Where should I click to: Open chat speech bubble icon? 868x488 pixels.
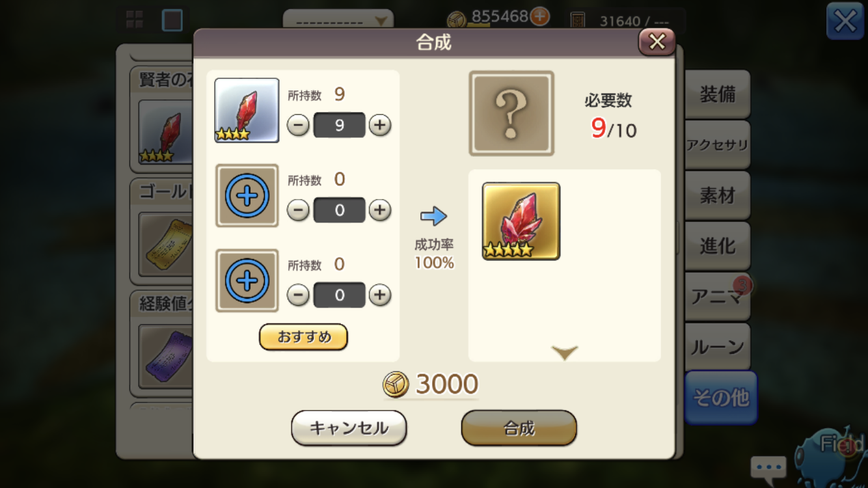pyautogui.click(x=768, y=467)
